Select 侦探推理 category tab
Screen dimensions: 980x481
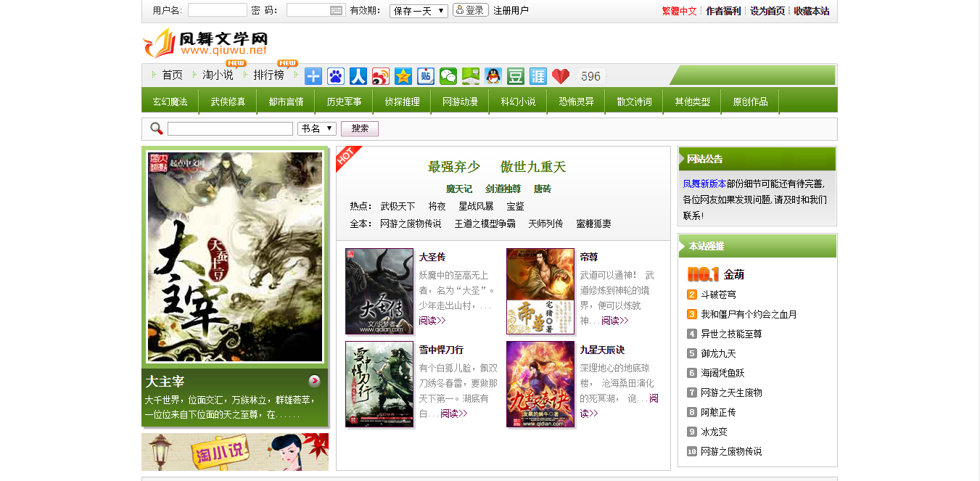[402, 102]
